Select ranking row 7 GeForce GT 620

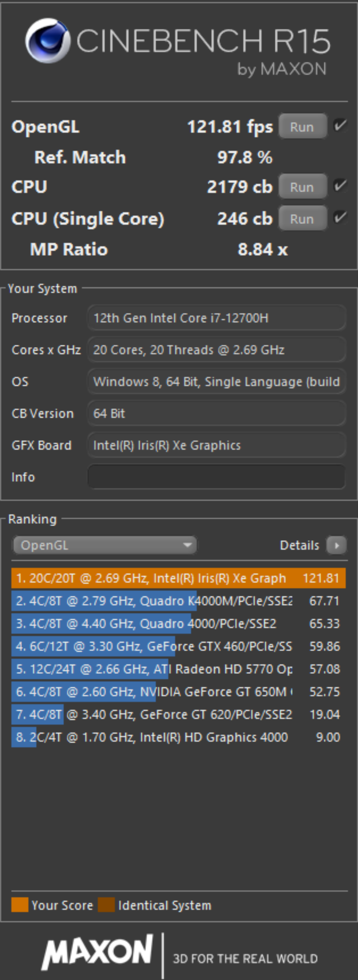[178, 715]
